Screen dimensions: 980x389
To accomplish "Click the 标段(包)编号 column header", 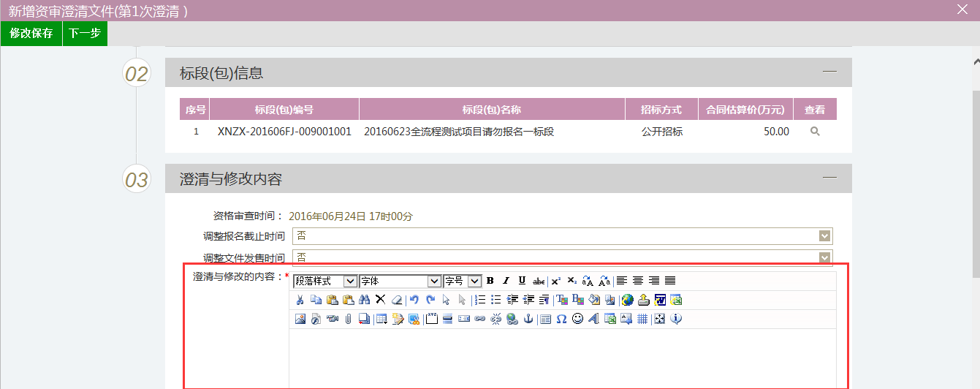I will 284,110.
